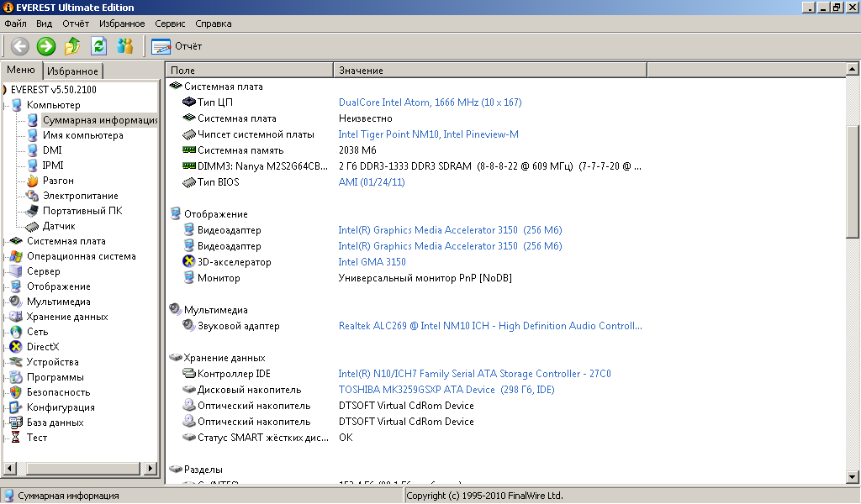The height and width of the screenshot is (504, 861).
Task: Click the Конфигурация icon in tree
Action: coord(17,407)
